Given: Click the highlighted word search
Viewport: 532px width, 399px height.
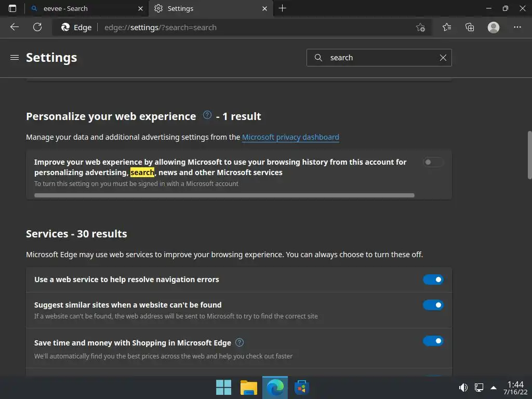Looking at the screenshot, I should (x=142, y=172).
